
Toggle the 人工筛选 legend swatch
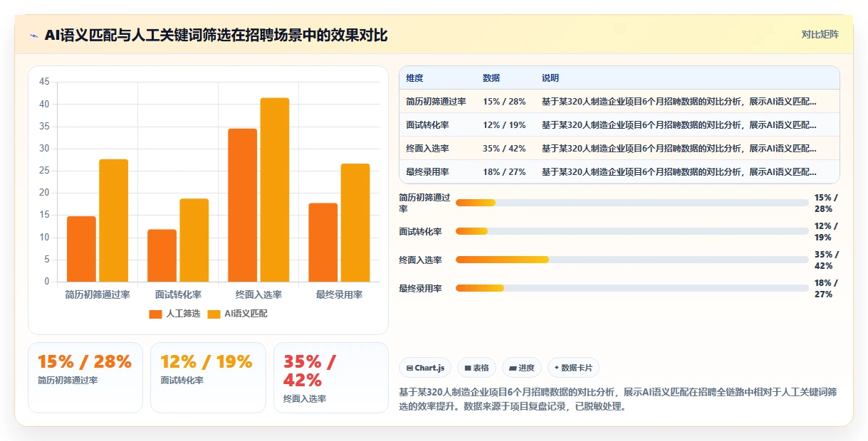(x=156, y=314)
